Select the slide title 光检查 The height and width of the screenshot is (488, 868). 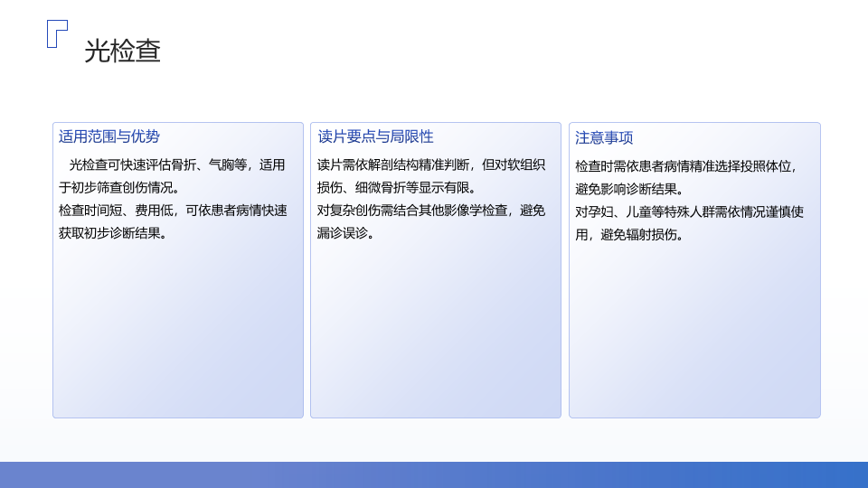(122, 51)
